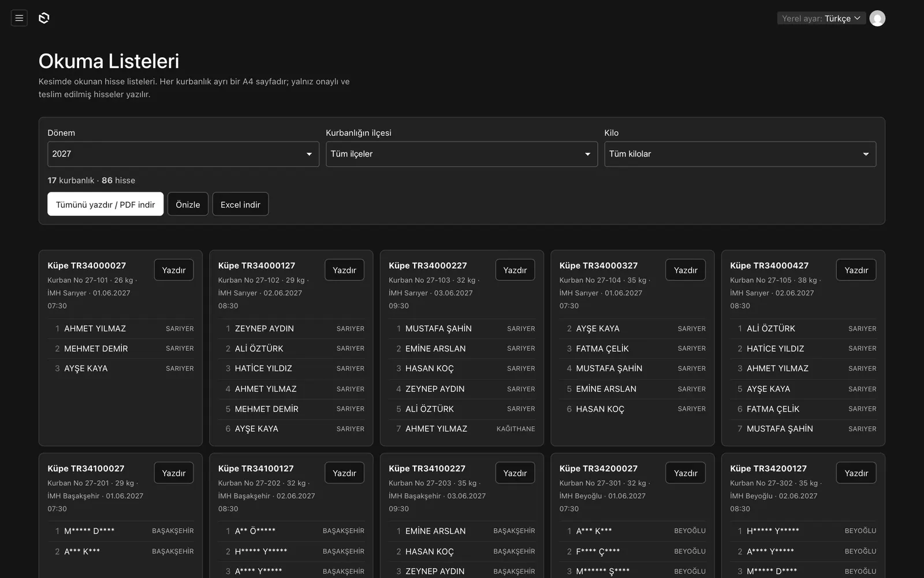Click the KAĞITHANE district label
Screen dimensions: 924x578
pos(516,429)
